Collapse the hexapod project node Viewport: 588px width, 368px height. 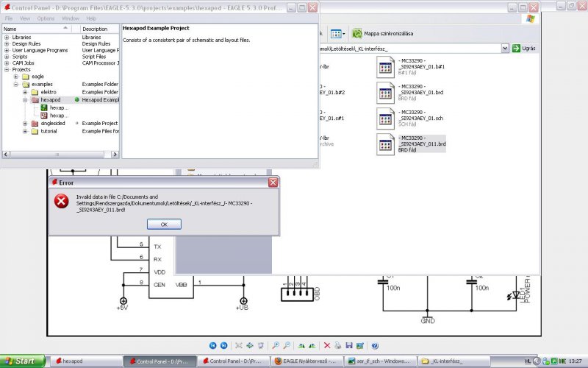pyautogui.click(x=25, y=100)
